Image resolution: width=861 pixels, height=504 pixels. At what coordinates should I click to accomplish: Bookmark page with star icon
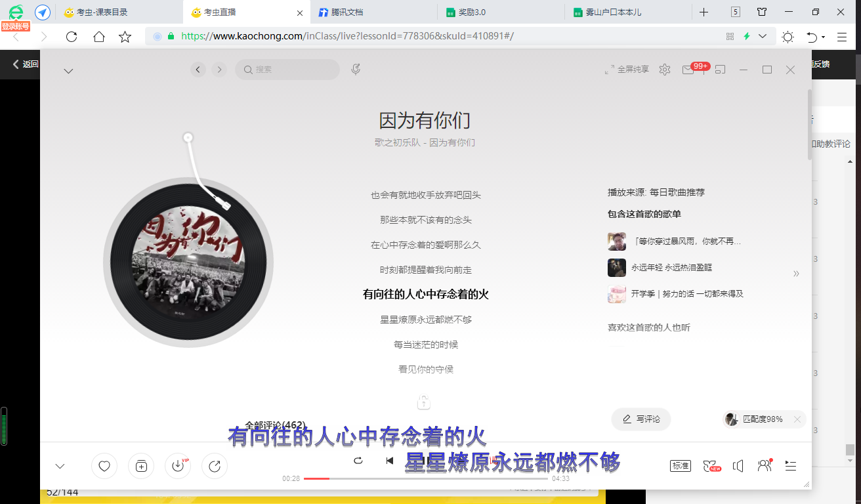coord(125,37)
